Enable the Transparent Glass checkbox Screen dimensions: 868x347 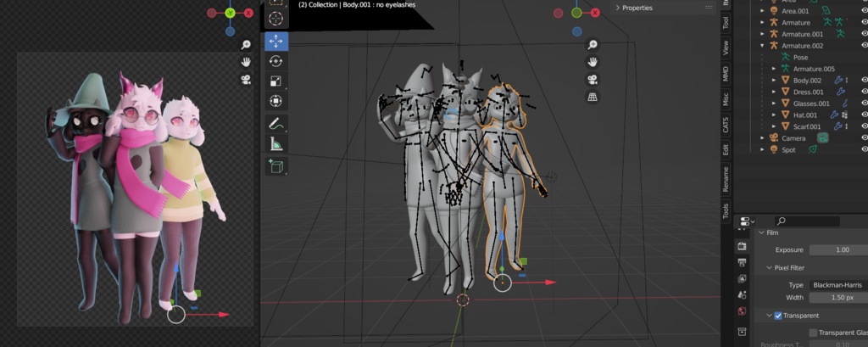813,333
